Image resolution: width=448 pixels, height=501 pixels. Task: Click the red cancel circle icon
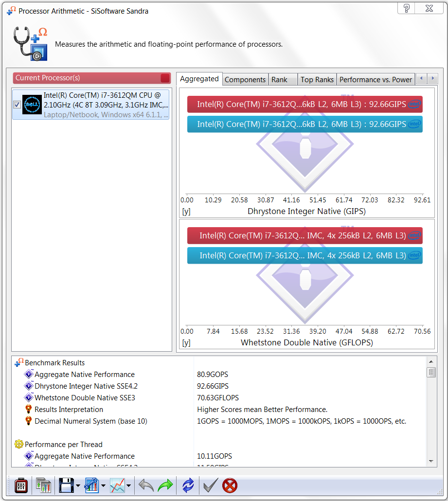[x=230, y=485]
